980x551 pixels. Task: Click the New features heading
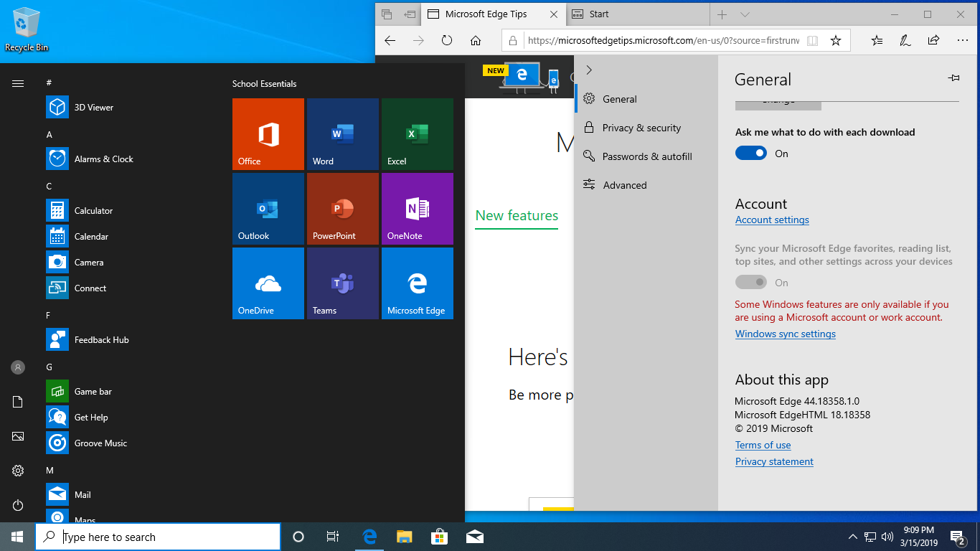[x=517, y=215]
